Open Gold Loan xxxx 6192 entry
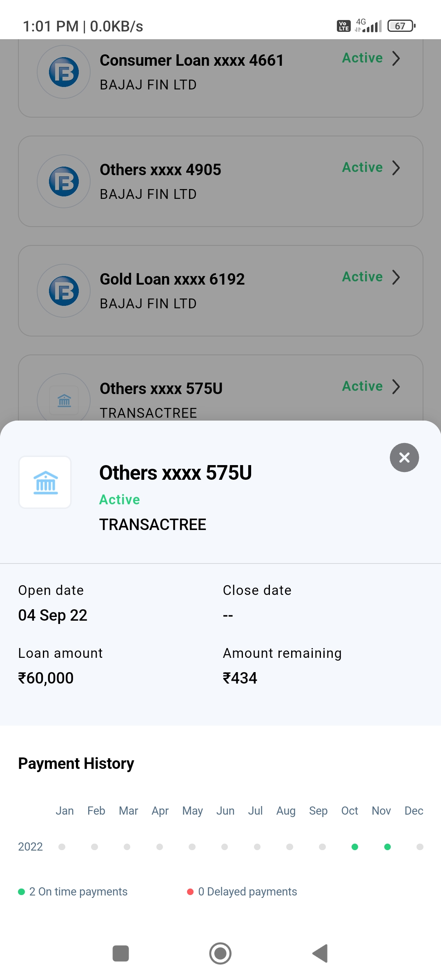The width and height of the screenshot is (441, 980). point(172,279)
